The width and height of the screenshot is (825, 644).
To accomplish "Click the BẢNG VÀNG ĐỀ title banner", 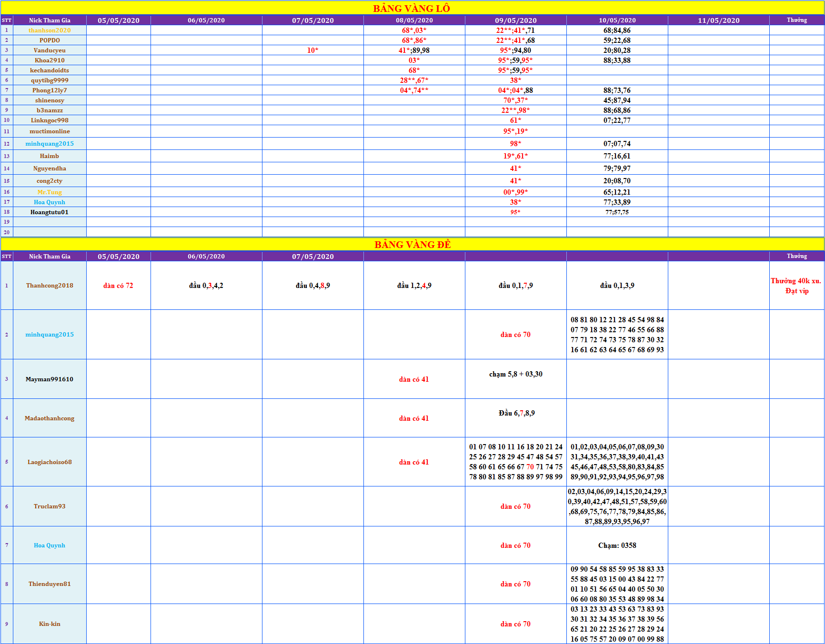I will tap(412, 244).
